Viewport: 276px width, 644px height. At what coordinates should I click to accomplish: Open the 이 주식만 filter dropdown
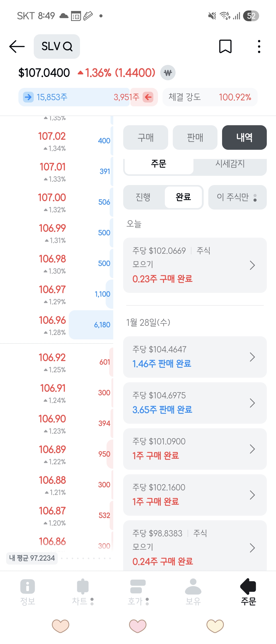[237, 197]
